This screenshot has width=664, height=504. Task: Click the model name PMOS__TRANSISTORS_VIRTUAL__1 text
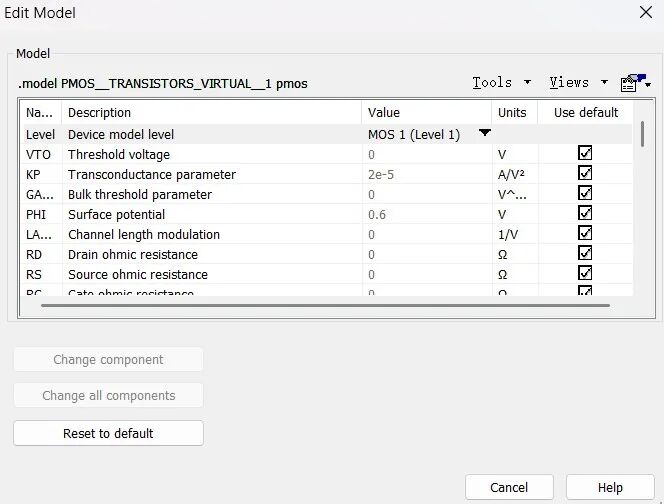tap(166, 84)
